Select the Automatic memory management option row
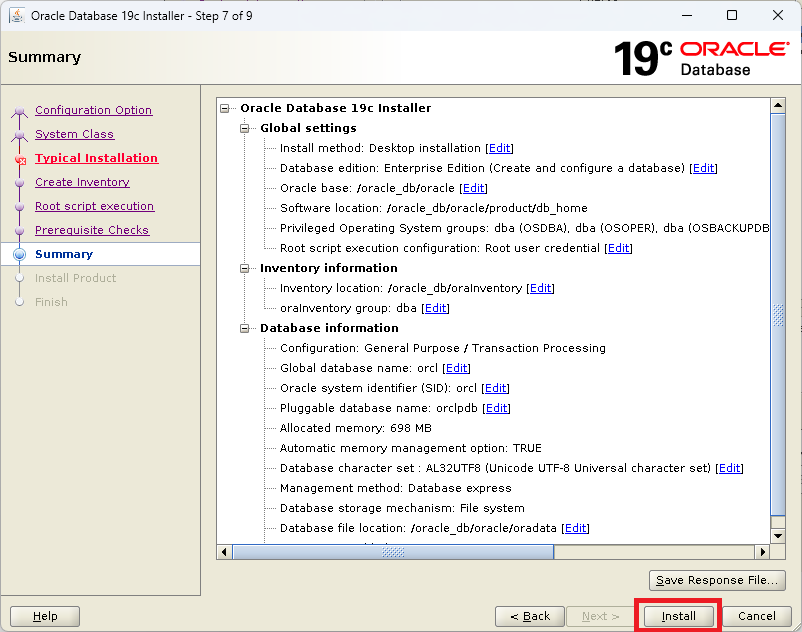The height and width of the screenshot is (632, 802). click(411, 448)
